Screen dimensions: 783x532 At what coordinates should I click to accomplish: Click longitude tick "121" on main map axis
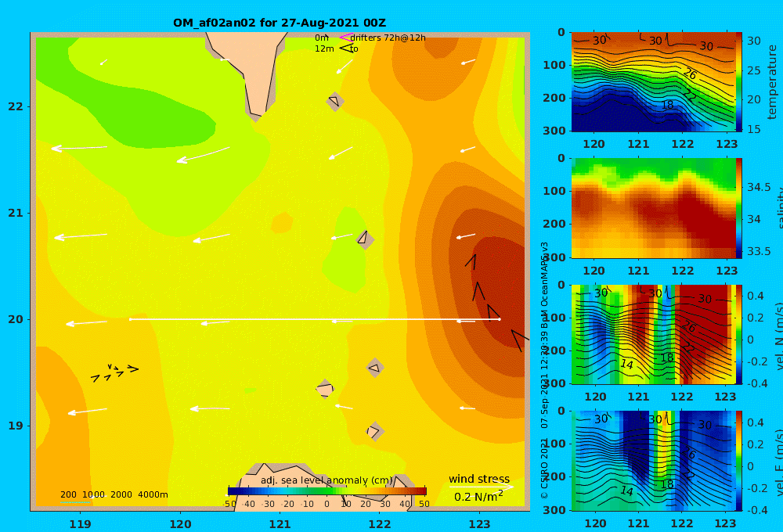coord(280,524)
